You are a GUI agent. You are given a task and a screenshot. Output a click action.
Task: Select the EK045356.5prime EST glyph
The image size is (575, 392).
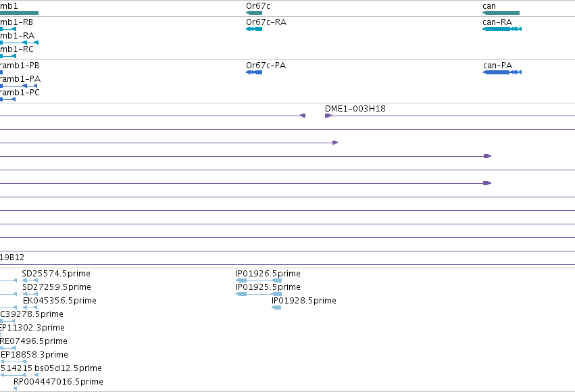point(30,308)
